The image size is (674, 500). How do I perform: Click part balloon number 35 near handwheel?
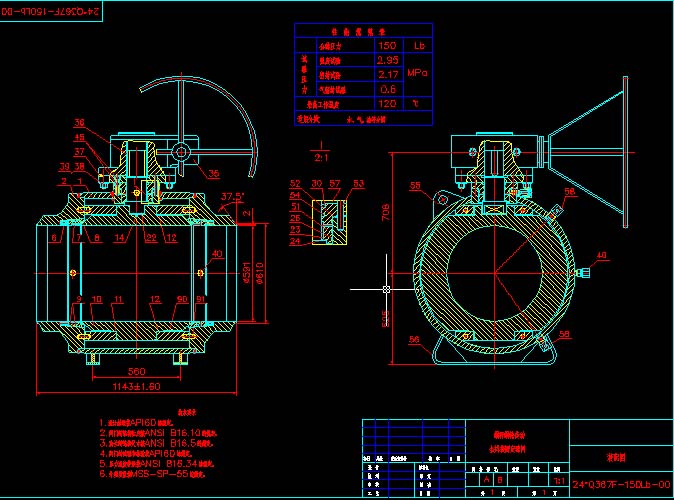214,173
